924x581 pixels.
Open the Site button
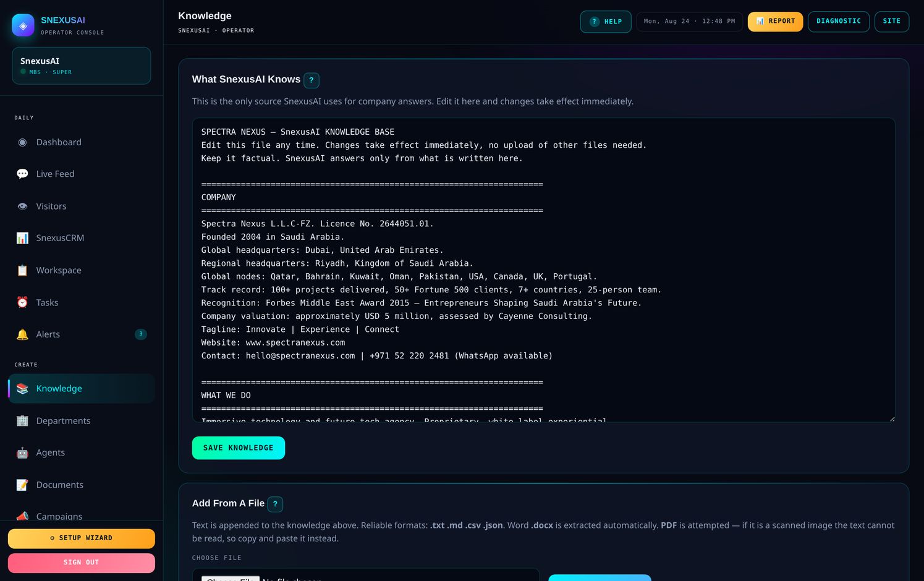click(x=892, y=22)
